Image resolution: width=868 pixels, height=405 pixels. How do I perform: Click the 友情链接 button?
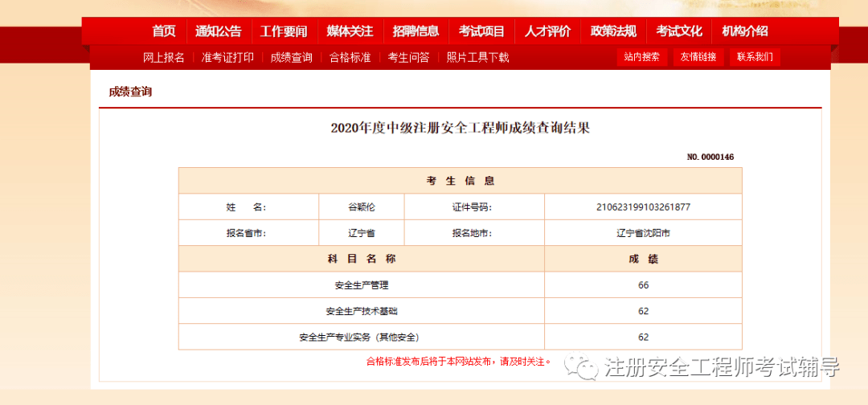pyautogui.click(x=698, y=57)
